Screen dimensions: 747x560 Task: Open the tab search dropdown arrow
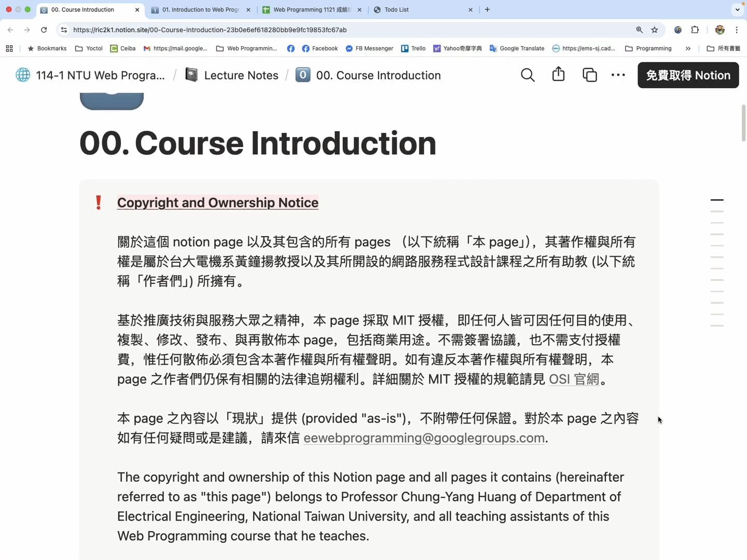pyautogui.click(x=737, y=10)
